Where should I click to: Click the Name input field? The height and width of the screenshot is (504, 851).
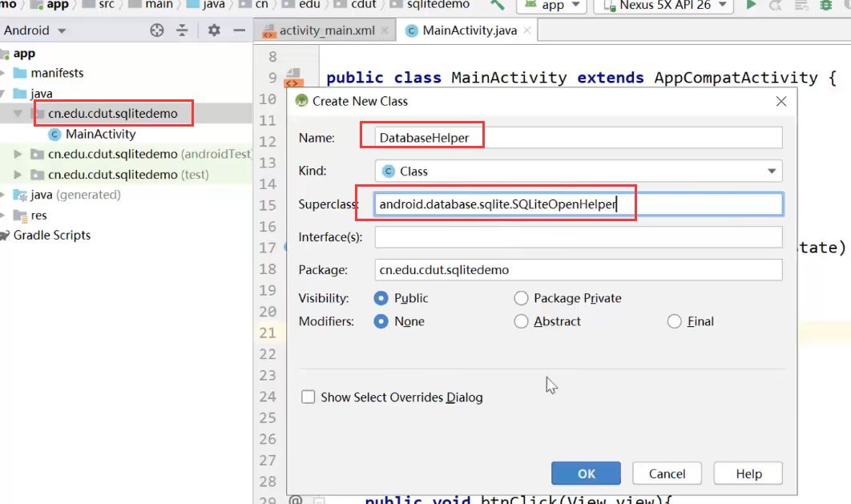579,138
